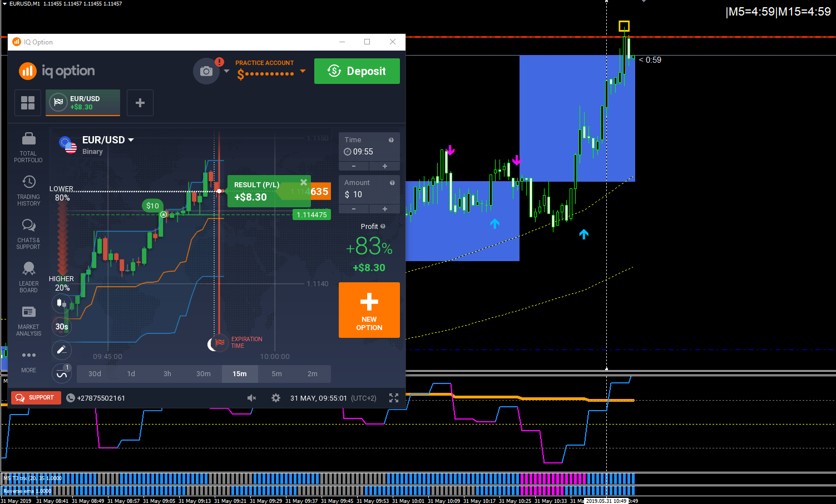Image resolution: width=836 pixels, height=504 pixels.
Task: Select the drawing pencil tool
Action: [x=62, y=350]
